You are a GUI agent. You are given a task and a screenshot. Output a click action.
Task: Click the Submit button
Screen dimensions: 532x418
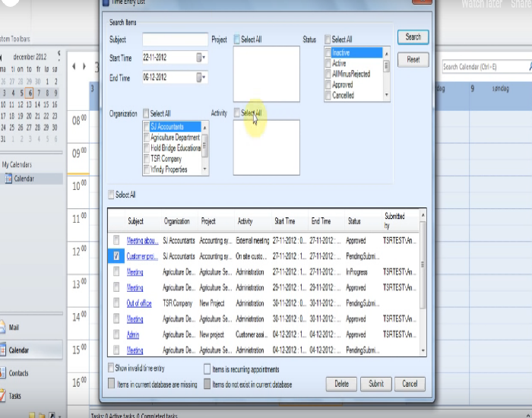(376, 384)
